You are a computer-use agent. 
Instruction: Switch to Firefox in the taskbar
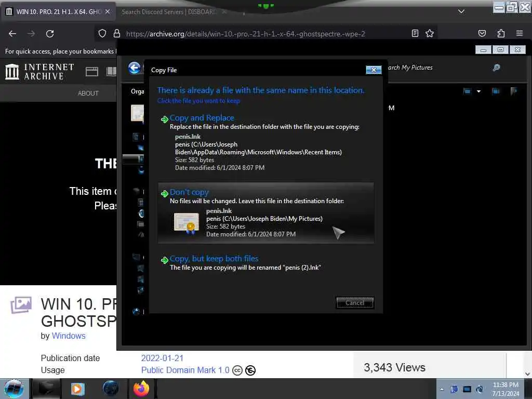pos(141,389)
